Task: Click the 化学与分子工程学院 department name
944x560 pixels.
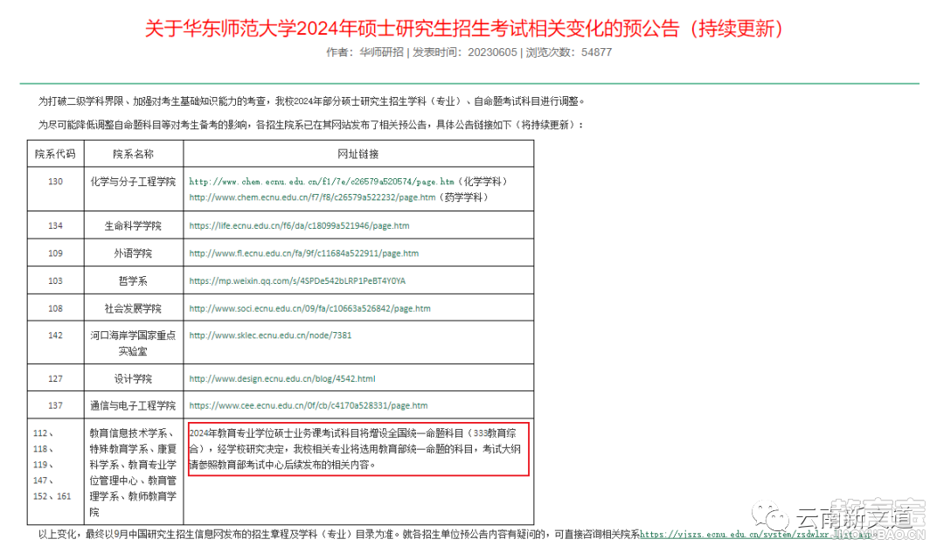Action: point(133,181)
